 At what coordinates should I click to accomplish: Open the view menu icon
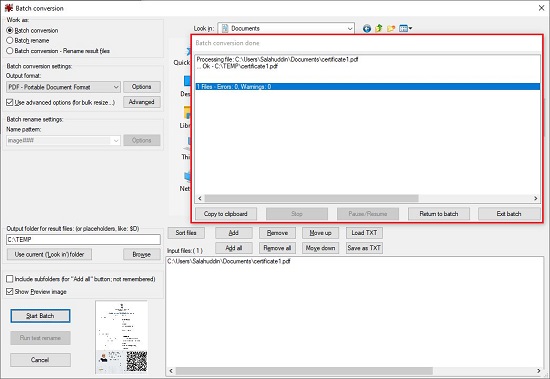point(405,28)
